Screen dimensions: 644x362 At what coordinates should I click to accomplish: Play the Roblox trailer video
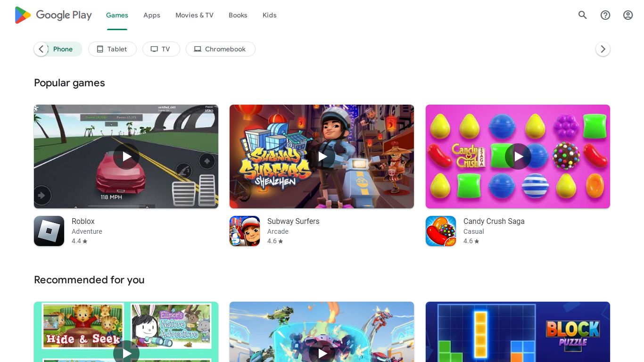point(126,156)
